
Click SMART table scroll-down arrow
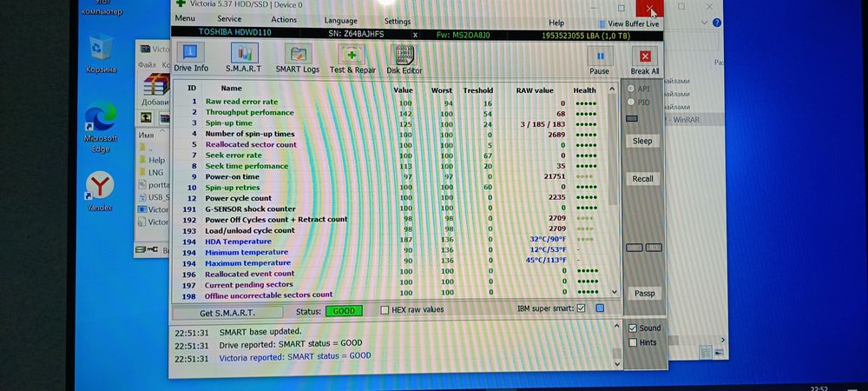614,291
